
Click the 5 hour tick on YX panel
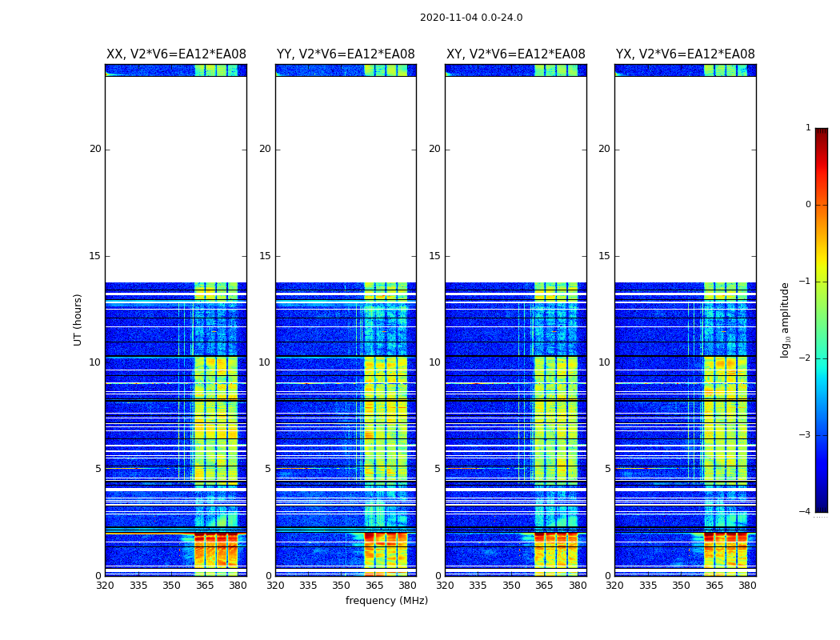pos(607,469)
